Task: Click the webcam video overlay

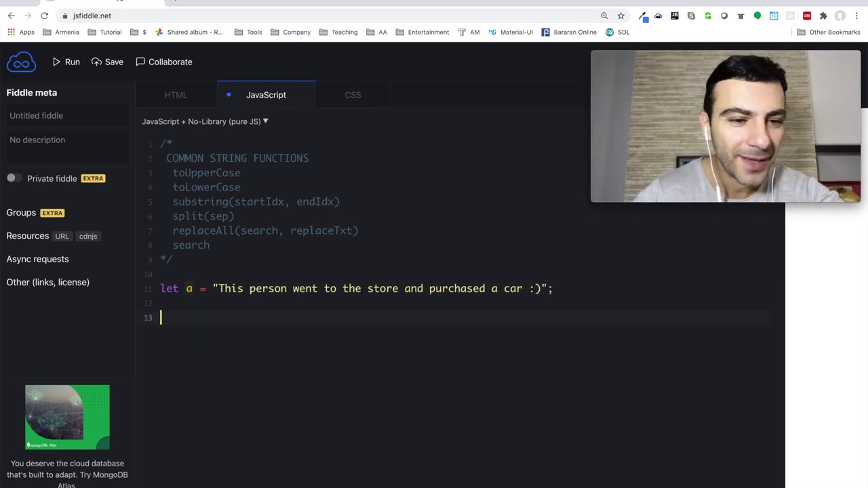Action: click(726, 126)
